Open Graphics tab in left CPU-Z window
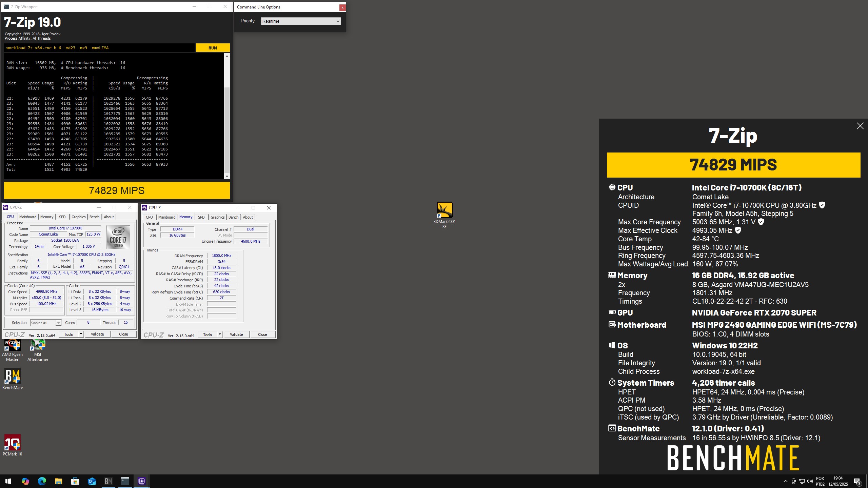Viewport: 868px width, 488px height. pos(79,217)
